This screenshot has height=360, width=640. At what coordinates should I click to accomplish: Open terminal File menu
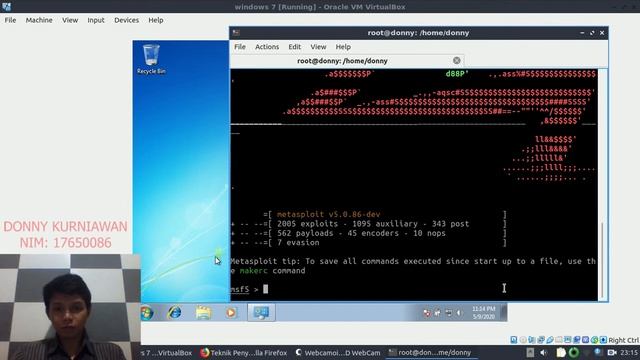(x=240, y=47)
